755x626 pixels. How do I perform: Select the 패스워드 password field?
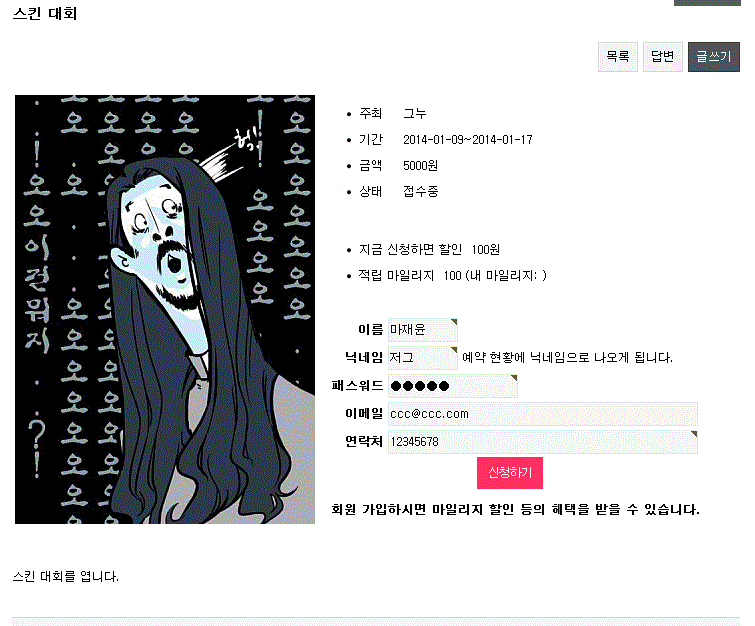tap(453, 386)
